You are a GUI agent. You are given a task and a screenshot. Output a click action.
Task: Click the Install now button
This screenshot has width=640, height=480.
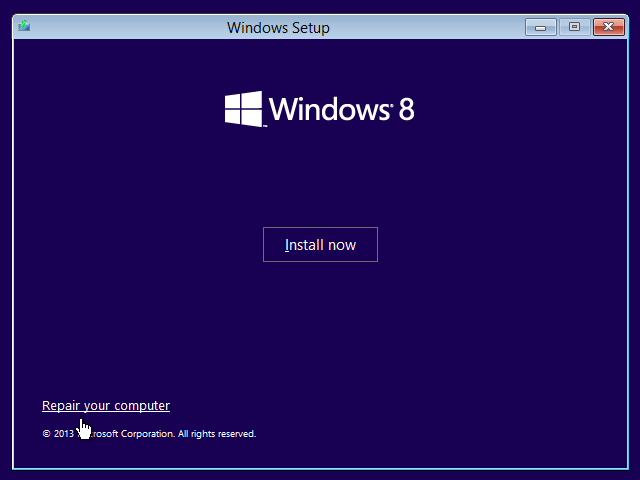click(320, 244)
